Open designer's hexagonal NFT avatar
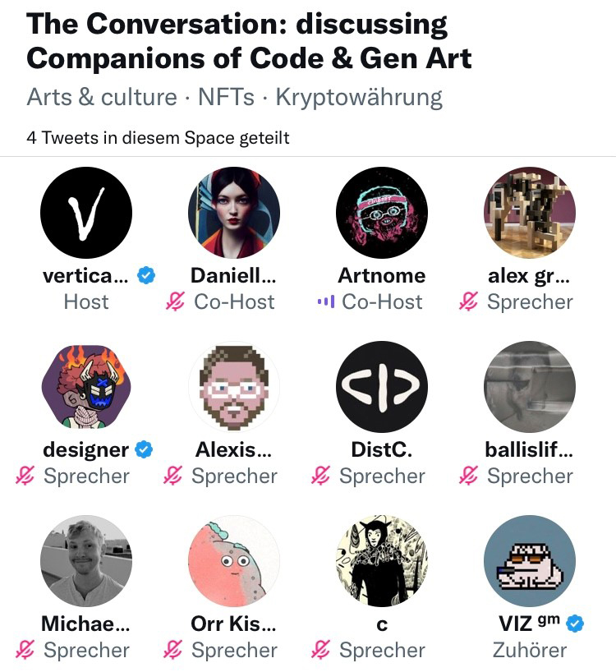Viewport: 616px width, 672px height. pos(86,387)
